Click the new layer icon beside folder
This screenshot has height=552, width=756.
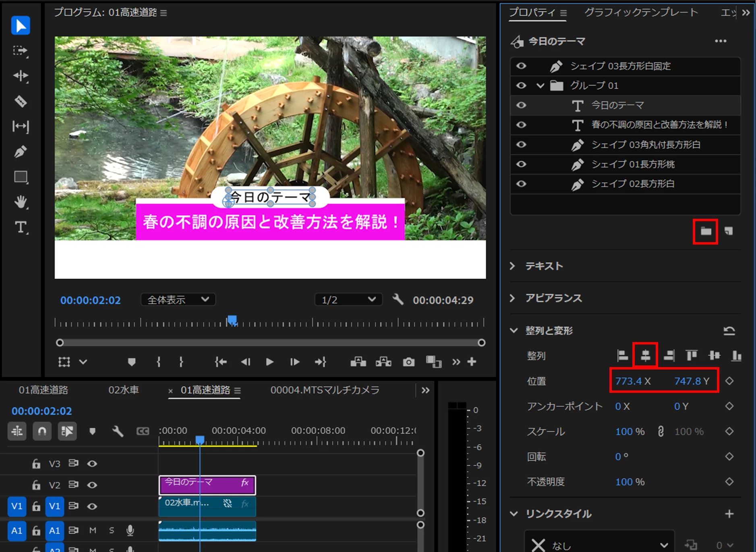pyautogui.click(x=729, y=231)
